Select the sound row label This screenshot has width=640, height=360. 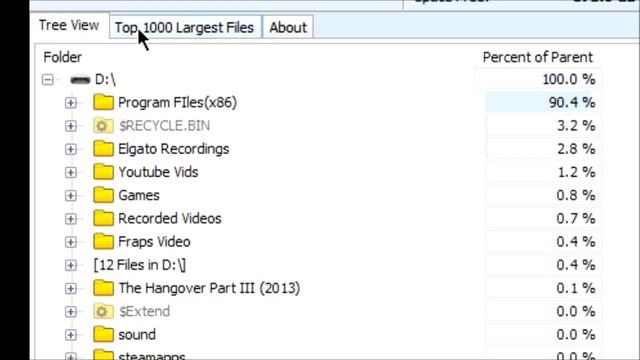(137, 335)
